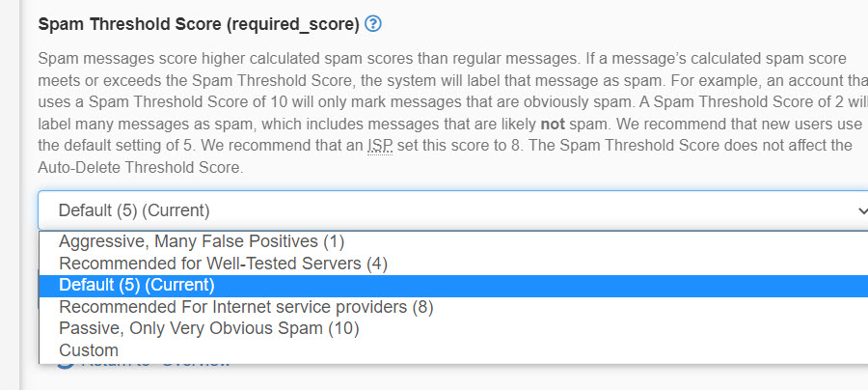Select Recommended For Internet service providers (8)
The image size is (868, 390).
(x=246, y=307)
